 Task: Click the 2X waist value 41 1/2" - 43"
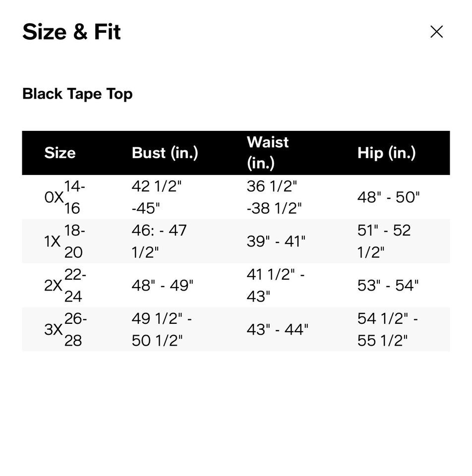(276, 285)
